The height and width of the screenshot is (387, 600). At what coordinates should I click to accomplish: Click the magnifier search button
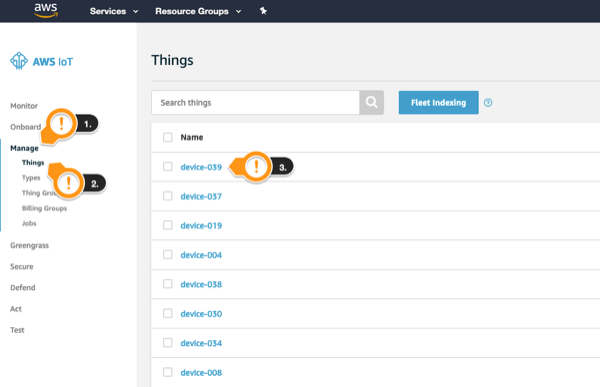click(372, 103)
